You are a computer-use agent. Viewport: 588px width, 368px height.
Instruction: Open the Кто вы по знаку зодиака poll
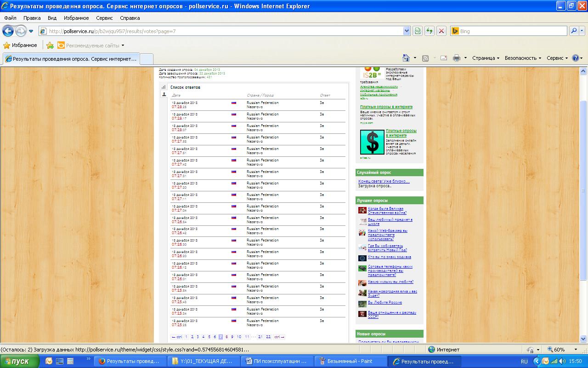pyautogui.click(x=390, y=257)
